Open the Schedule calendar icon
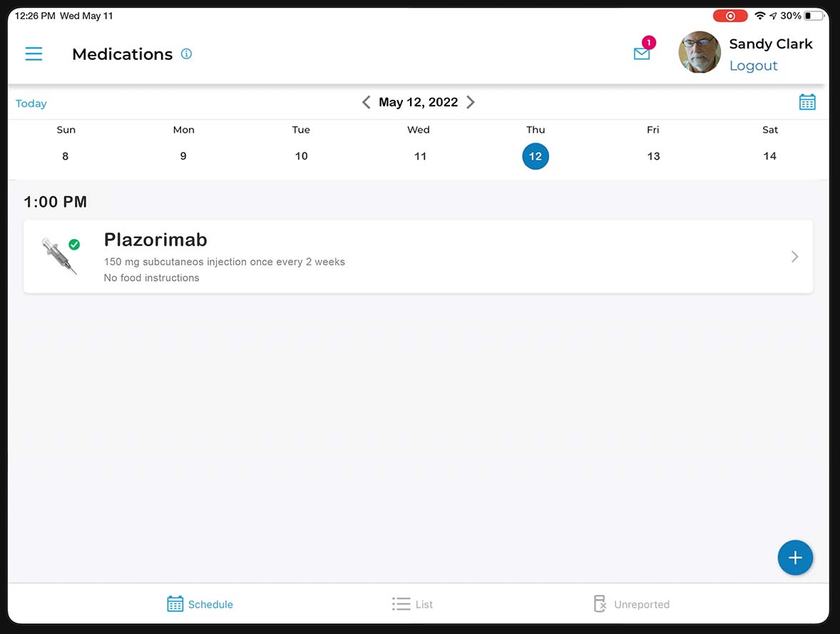The image size is (840, 634). click(x=175, y=603)
